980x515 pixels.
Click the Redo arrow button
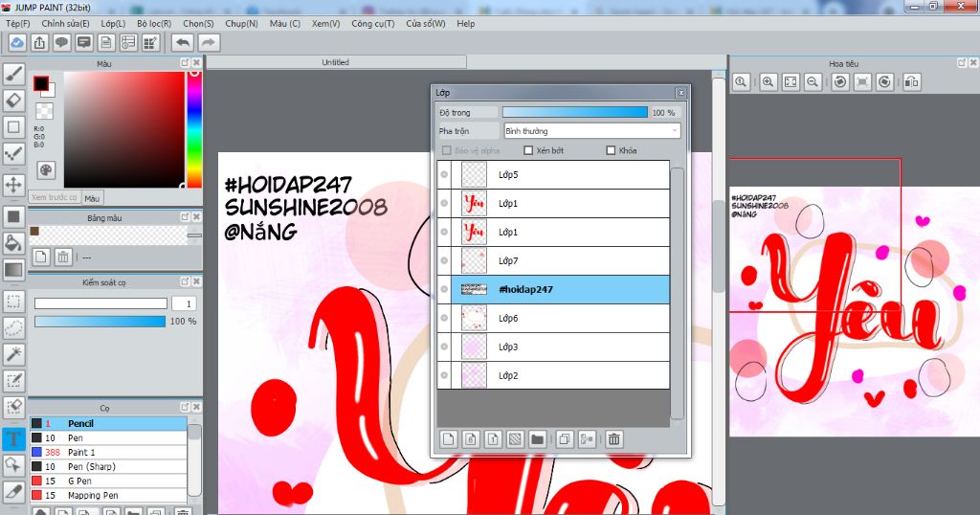click(209, 42)
